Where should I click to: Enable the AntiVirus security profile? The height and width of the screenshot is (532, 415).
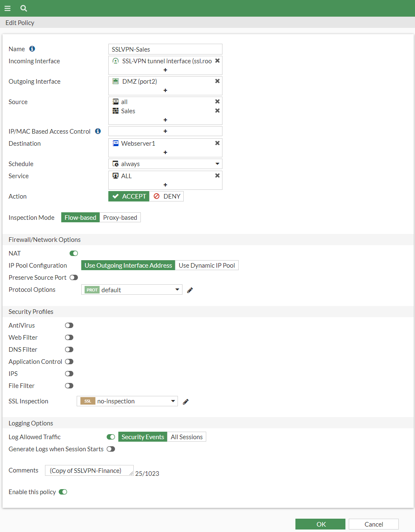(x=69, y=325)
